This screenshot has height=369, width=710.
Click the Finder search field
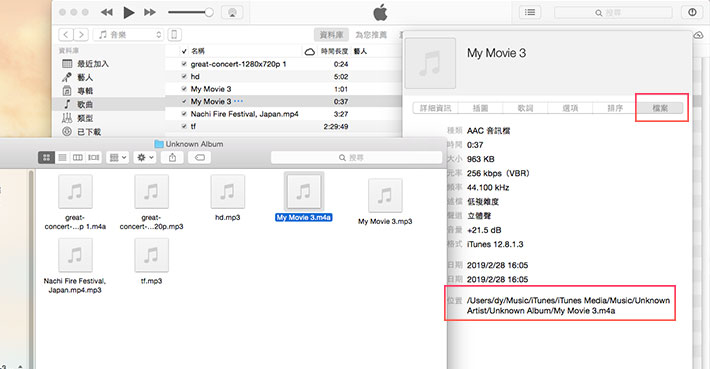click(x=356, y=158)
